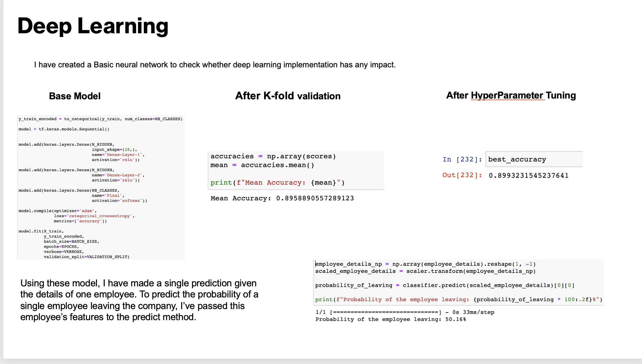Click the classifier.predict code line
The height and width of the screenshot is (364, 642).
click(445, 285)
